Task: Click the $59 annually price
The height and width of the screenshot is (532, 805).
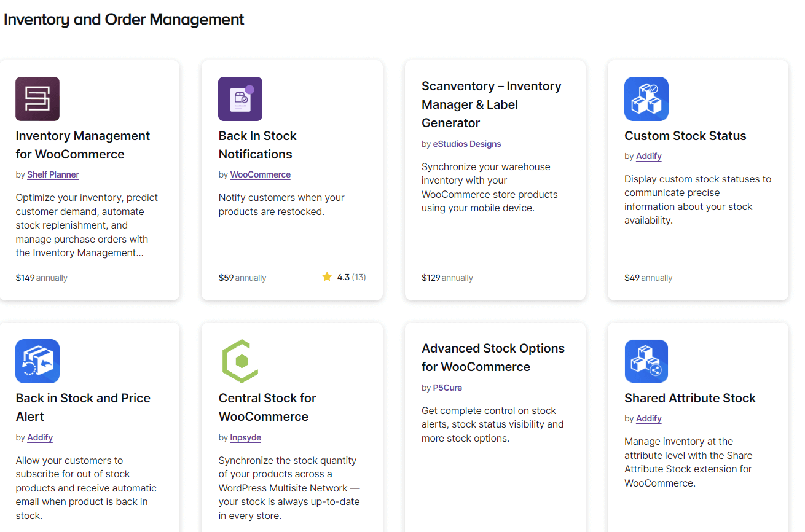Action: click(x=242, y=278)
